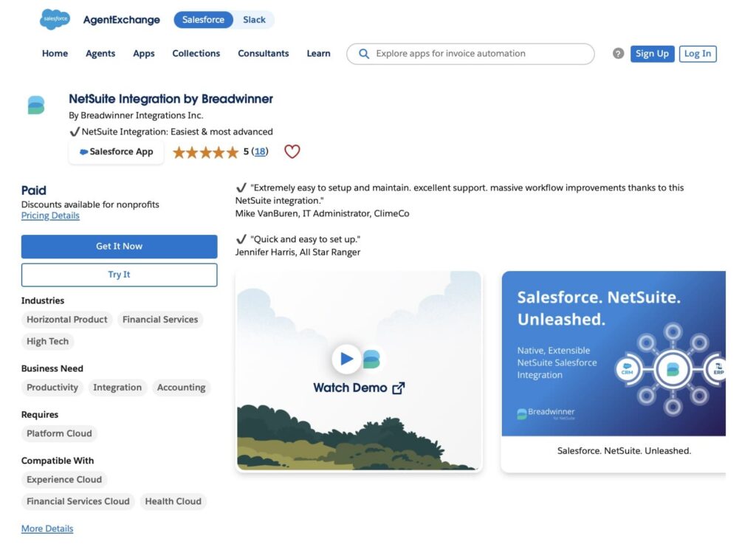Open the help question mark icon
Image resolution: width=756 pixels, height=550 pixels.
point(618,53)
